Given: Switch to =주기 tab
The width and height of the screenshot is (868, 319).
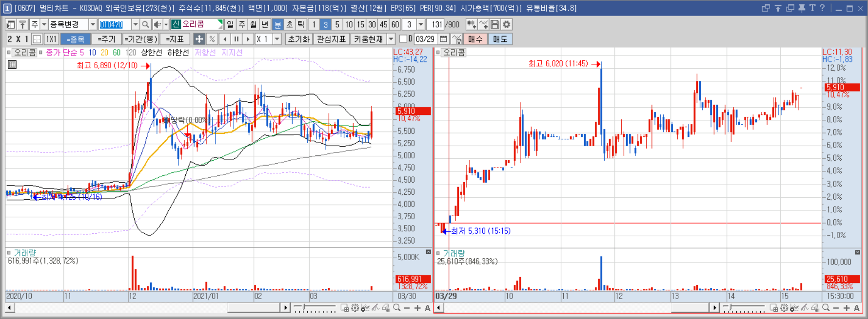Looking at the screenshot, I should [106, 39].
